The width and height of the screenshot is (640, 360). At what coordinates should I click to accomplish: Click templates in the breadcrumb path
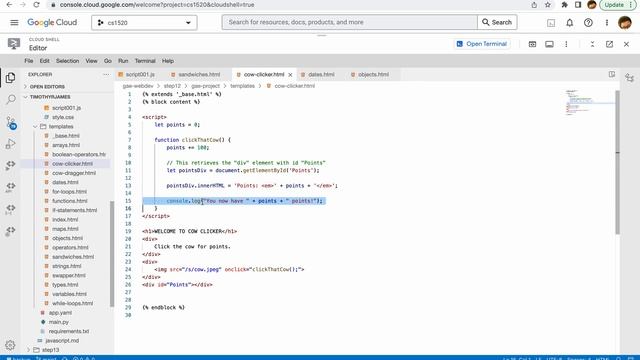pyautogui.click(x=242, y=86)
